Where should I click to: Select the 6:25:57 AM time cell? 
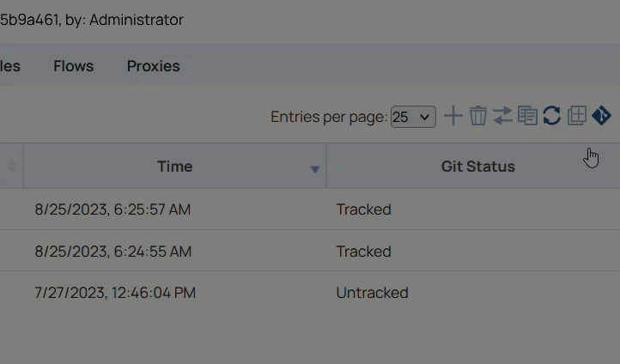(x=112, y=209)
